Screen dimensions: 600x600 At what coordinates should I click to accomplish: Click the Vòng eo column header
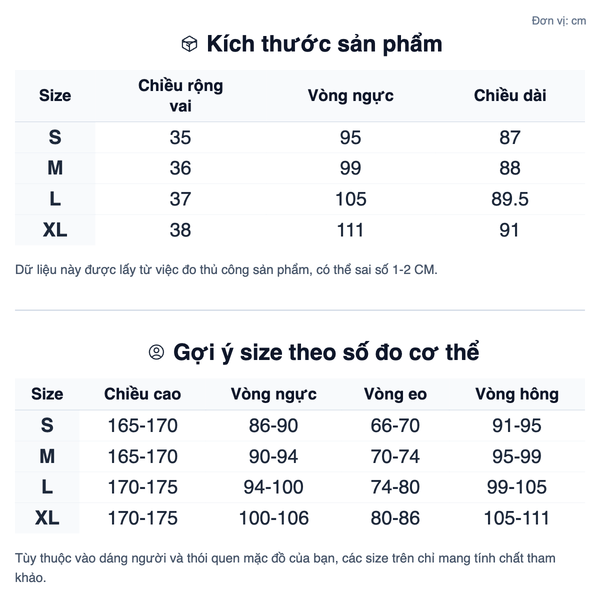pyautogui.click(x=395, y=394)
